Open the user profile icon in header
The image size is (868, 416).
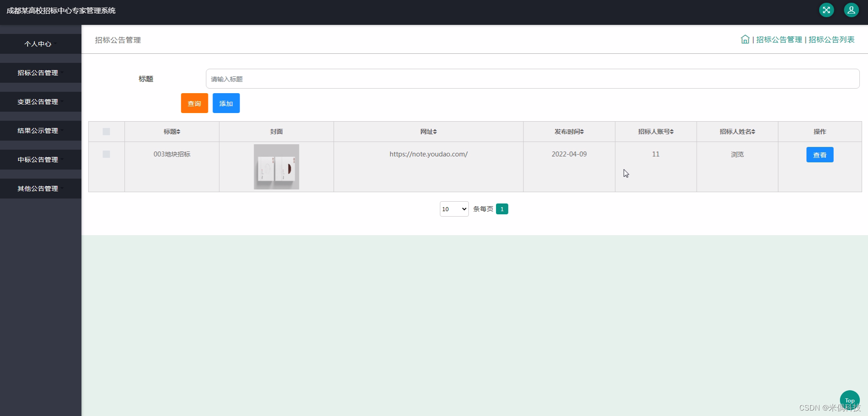(851, 10)
